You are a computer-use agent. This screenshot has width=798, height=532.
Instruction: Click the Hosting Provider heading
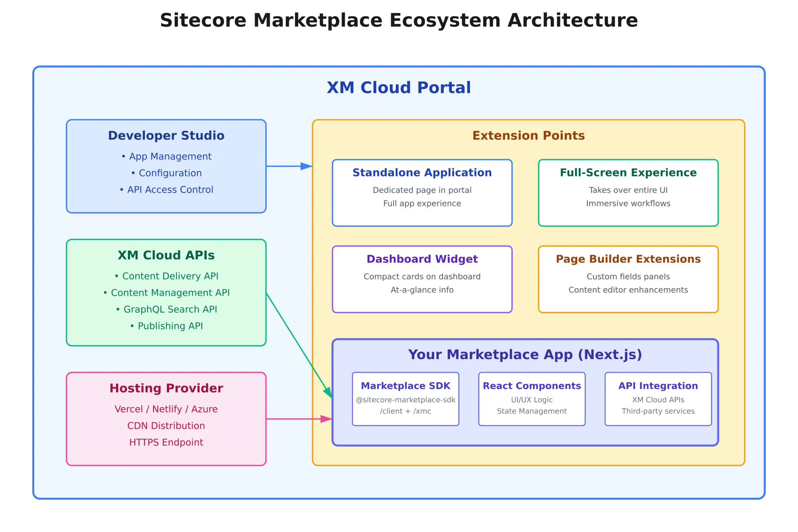click(166, 388)
